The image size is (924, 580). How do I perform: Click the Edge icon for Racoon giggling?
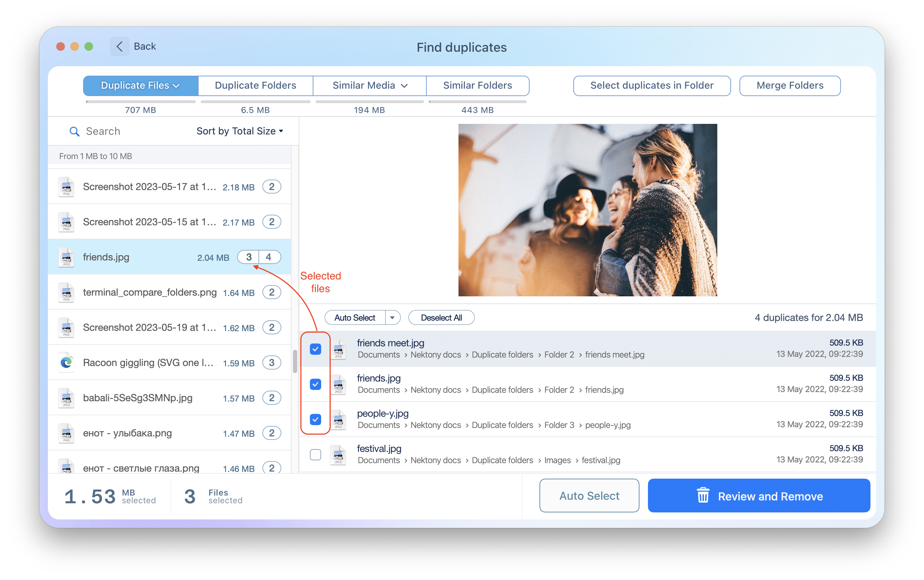point(66,362)
